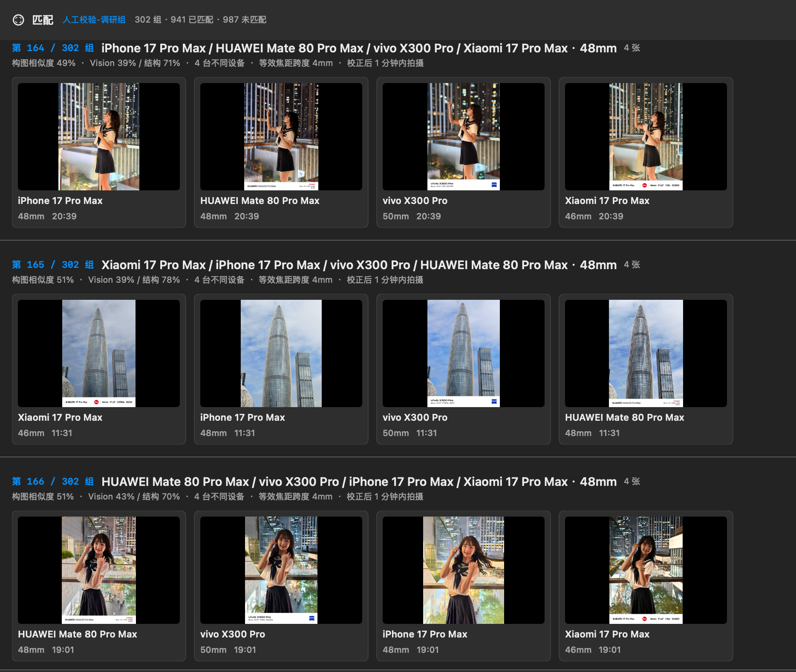Open vivo X300 Pro portrait in group 166
This screenshot has height=672, width=796.
281,570
